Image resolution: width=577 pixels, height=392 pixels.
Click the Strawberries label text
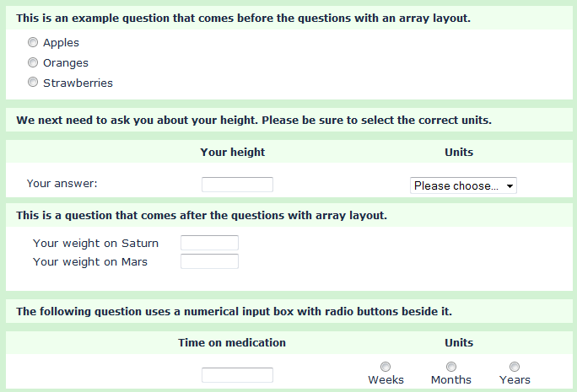pyautogui.click(x=78, y=83)
